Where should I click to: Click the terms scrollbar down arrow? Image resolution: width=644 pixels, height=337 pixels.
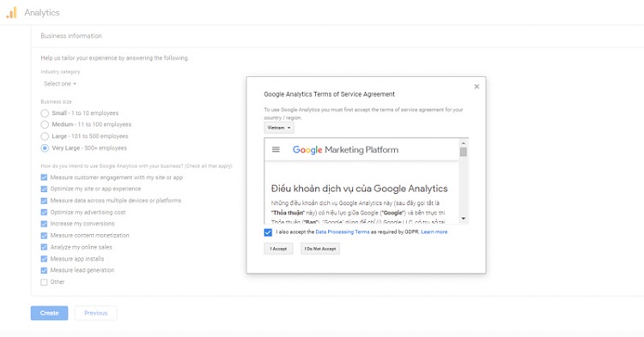pos(464,219)
